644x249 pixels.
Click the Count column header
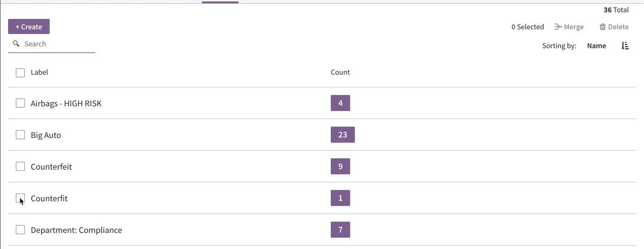[340, 72]
